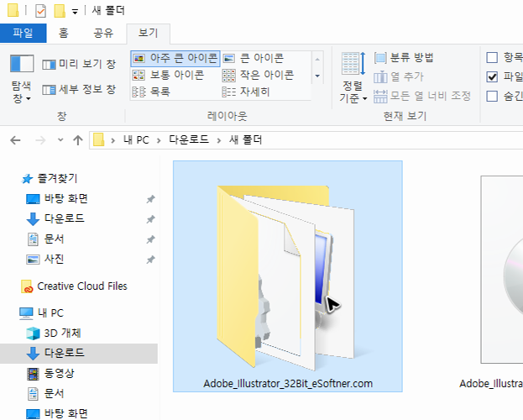Toggle the 세부 정보 창 details pane
Viewport: 523px width, 420px height.
click(79, 90)
